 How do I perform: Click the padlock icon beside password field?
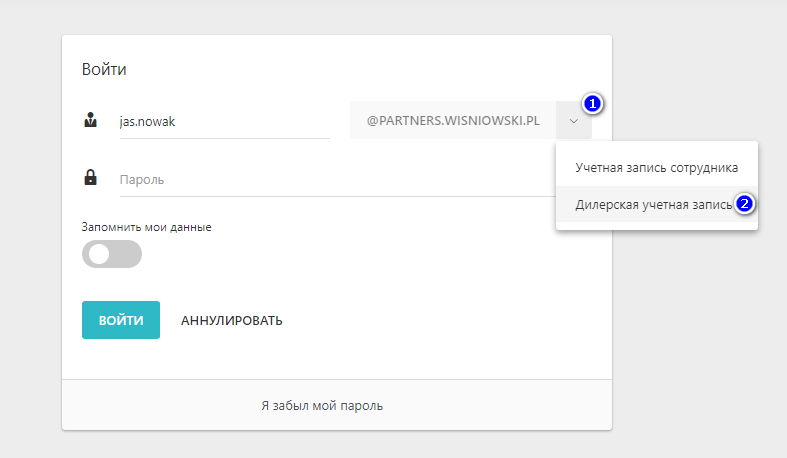(90, 178)
